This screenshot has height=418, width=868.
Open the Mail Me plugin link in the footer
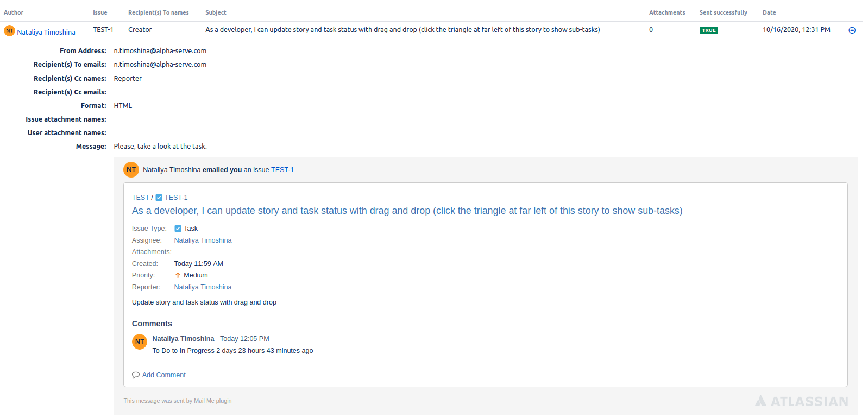tap(212, 401)
